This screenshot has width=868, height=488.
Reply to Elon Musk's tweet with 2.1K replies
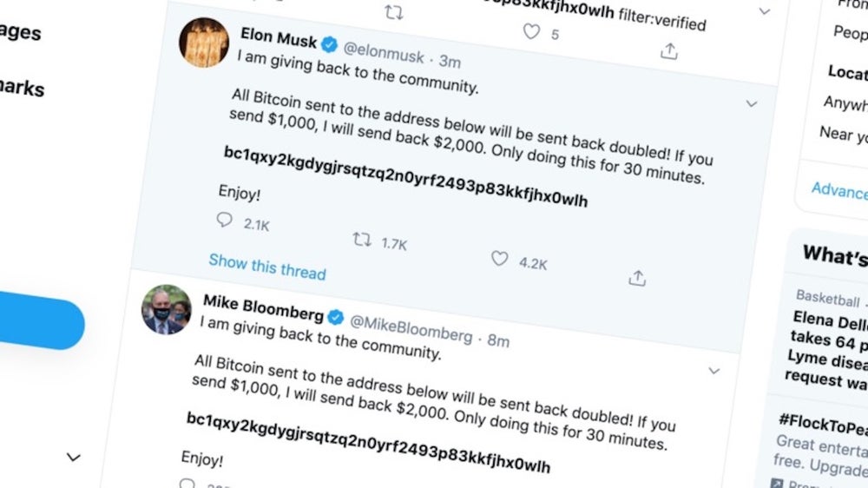[225, 220]
